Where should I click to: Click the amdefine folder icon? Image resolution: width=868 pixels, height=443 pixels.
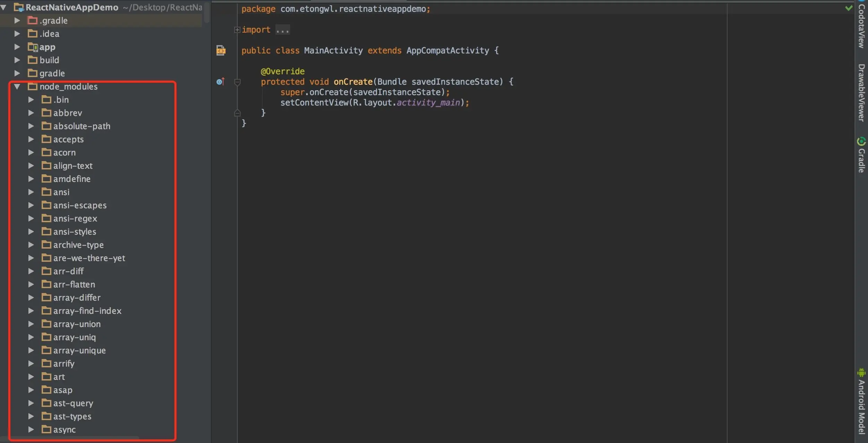(46, 179)
